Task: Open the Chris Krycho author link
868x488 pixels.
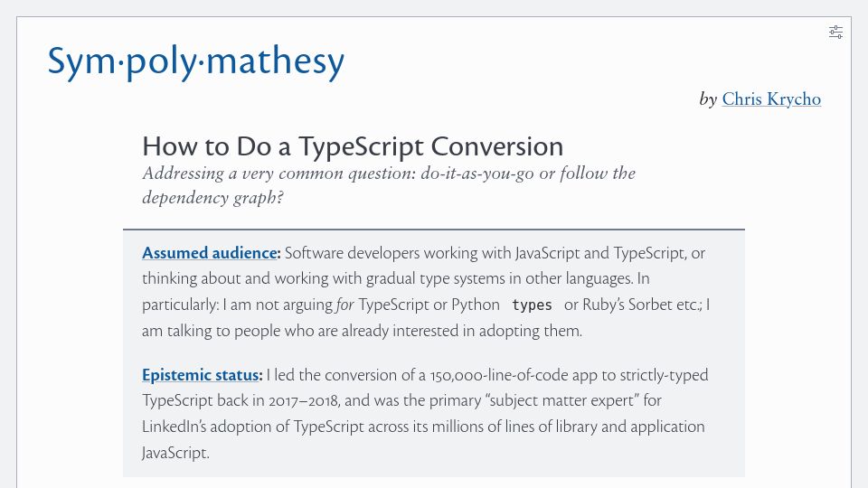Action: [x=771, y=99]
